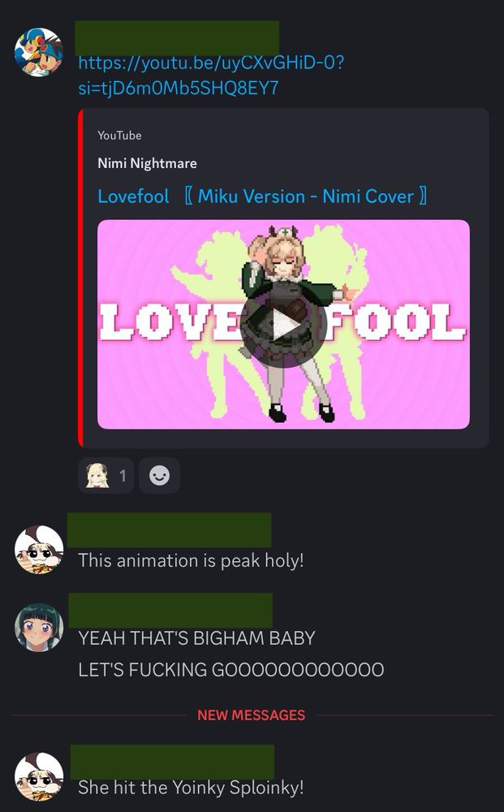
Task: Click redacted username above the youtu.be link
Action: 177,38
